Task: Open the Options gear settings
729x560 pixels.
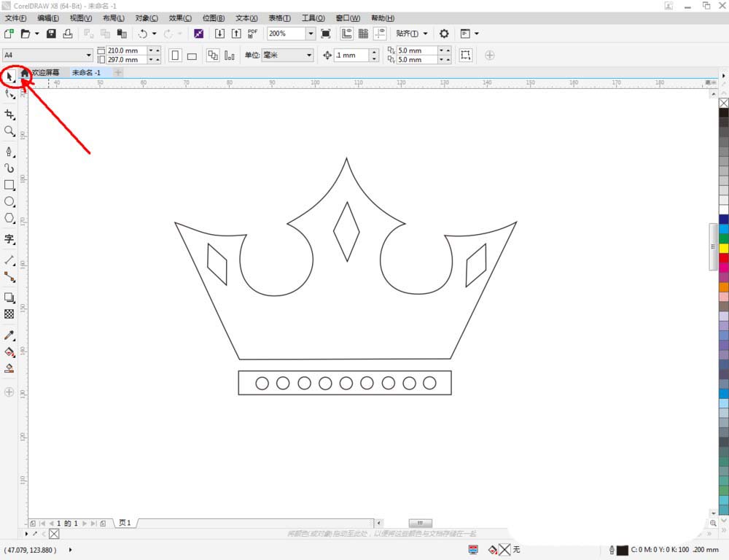Action: [x=444, y=34]
